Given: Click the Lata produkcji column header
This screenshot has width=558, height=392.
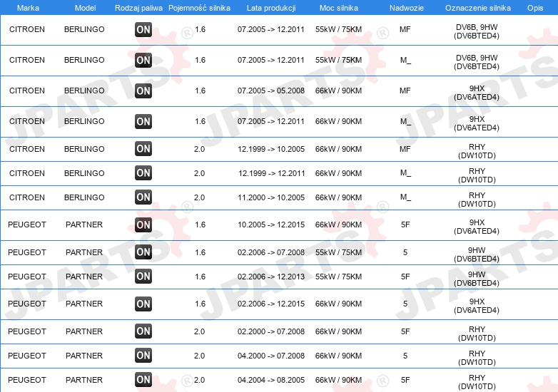Looking at the screenshot, I should pos(271,8).
